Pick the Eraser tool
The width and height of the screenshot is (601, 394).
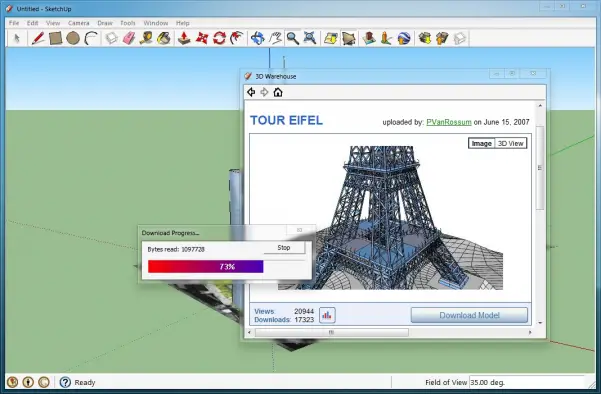click(129, 38)
